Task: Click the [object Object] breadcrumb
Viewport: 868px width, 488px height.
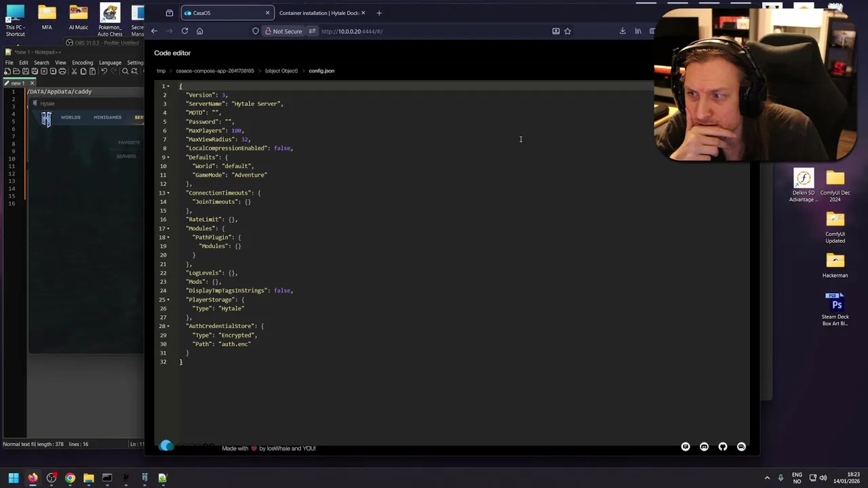Action: [x=281, y=70]
